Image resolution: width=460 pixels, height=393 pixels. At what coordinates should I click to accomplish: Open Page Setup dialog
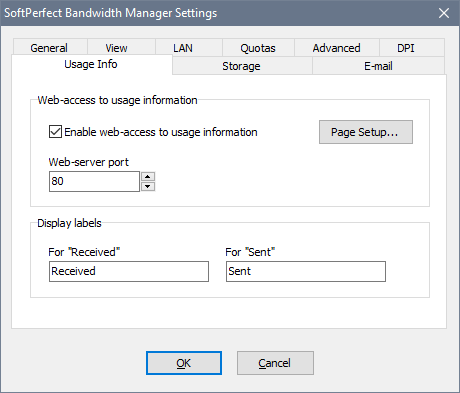pos(366,132)
